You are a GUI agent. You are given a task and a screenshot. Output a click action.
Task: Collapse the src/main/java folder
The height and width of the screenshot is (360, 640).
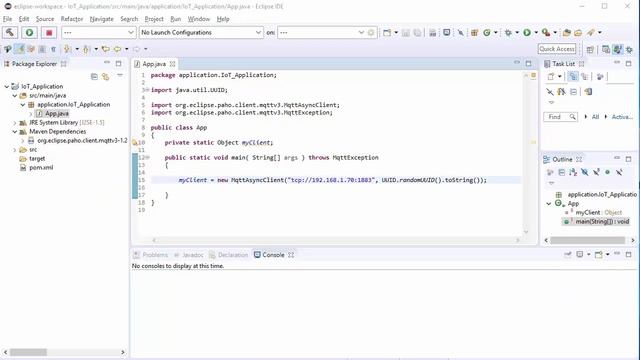pyautogui.click(x=15, y=96)
